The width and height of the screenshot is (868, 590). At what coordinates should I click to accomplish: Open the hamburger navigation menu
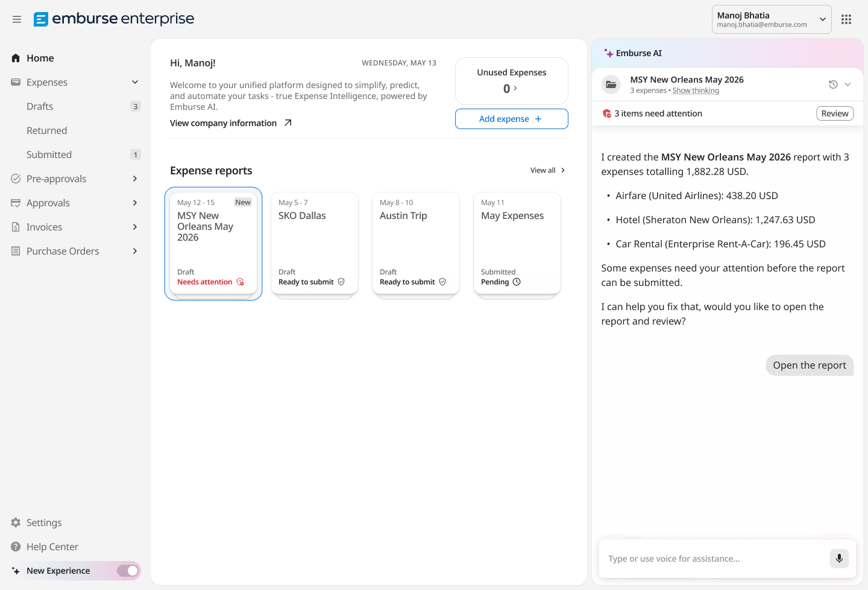pos(17,19)
